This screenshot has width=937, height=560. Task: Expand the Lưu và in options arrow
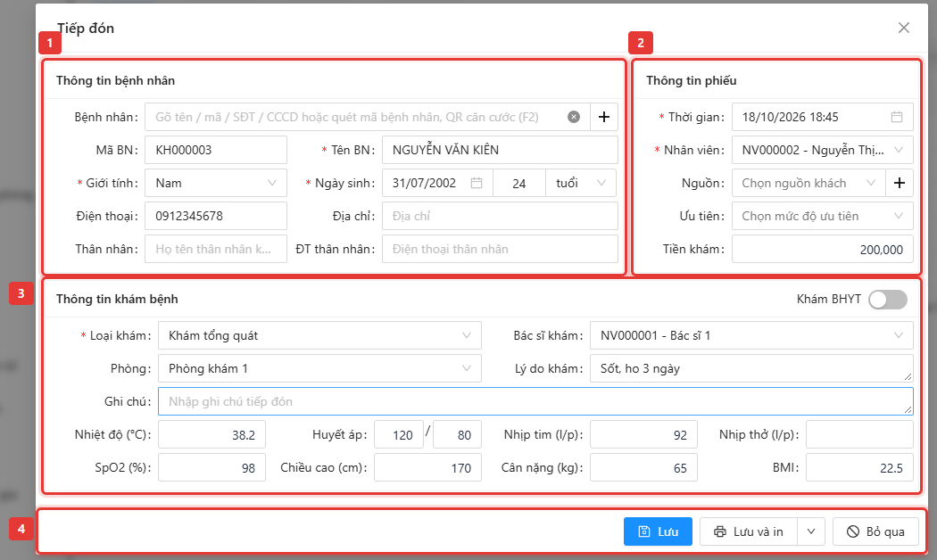pos(811,531)
